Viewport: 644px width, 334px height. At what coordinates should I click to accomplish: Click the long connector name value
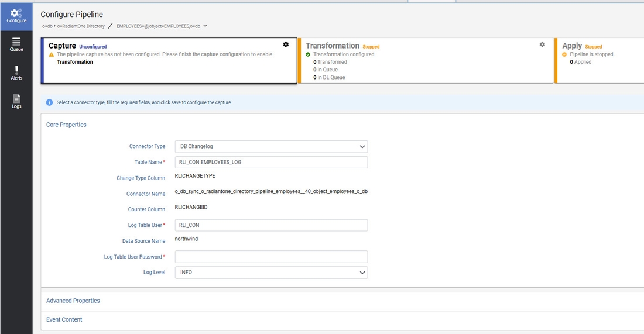(x=271, y=192)
